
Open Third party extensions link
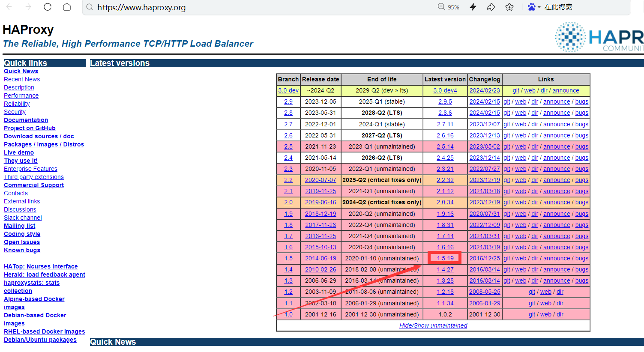pyautogui.click(x=34, y=177)
